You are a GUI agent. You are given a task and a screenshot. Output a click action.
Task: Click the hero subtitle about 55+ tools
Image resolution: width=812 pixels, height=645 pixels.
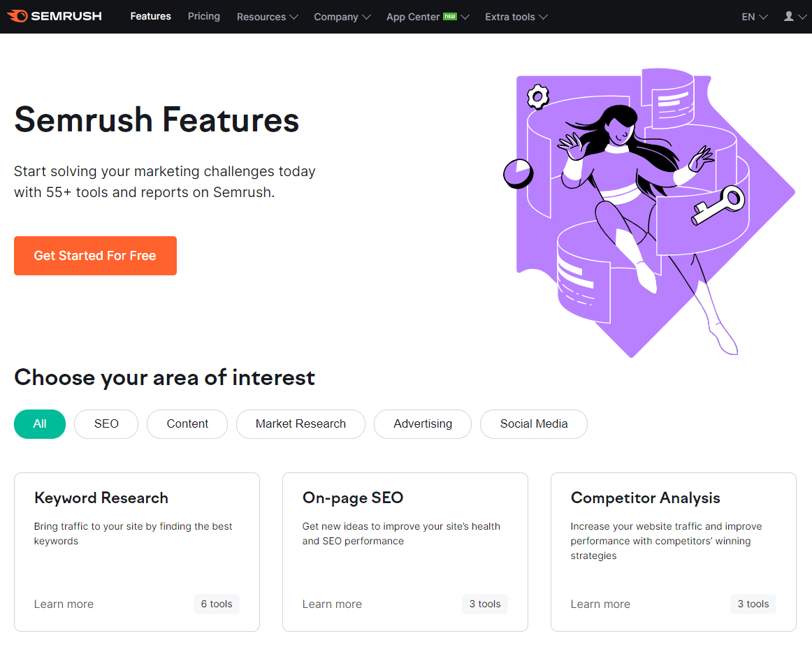(x=165, y=182)
